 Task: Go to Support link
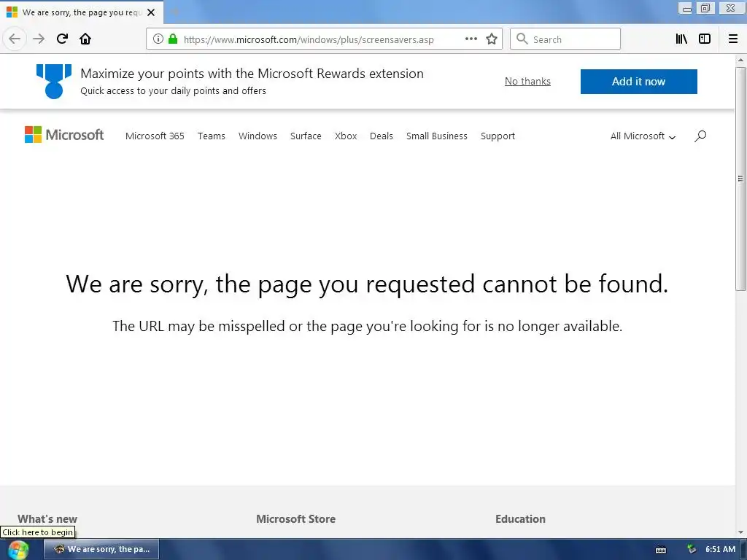498,136
